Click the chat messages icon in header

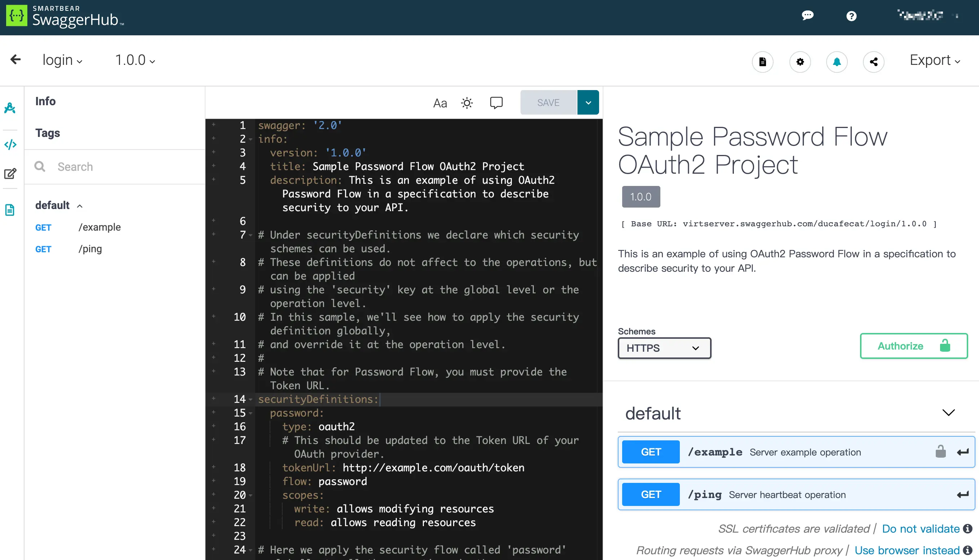coord(807,16)
